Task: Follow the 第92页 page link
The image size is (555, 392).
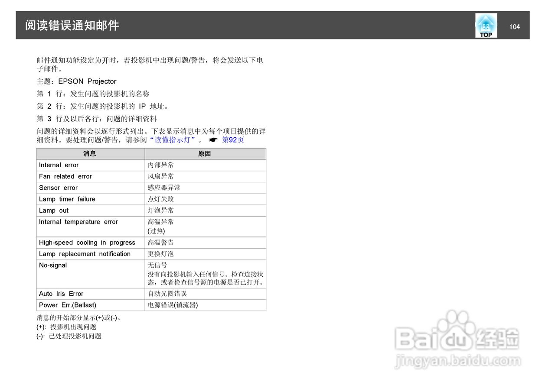Action: pos(233,140)
